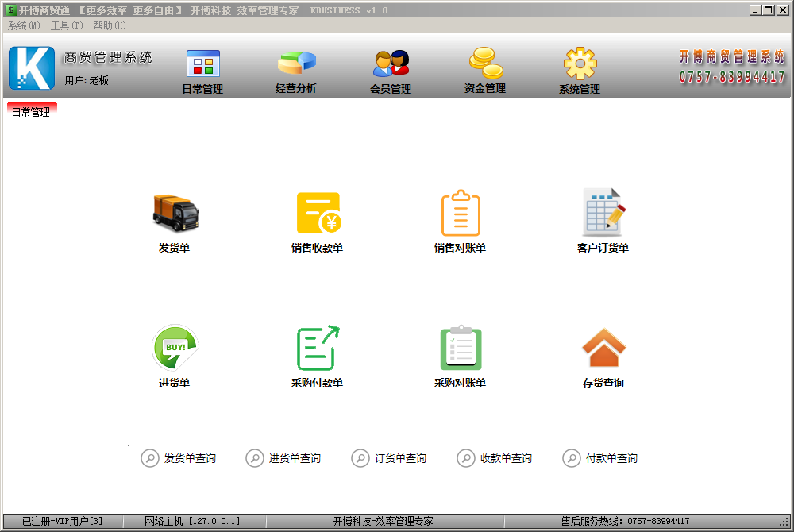Click the 付款单查询 magnifier icon

pyautogui.click(x=572, y=458)
